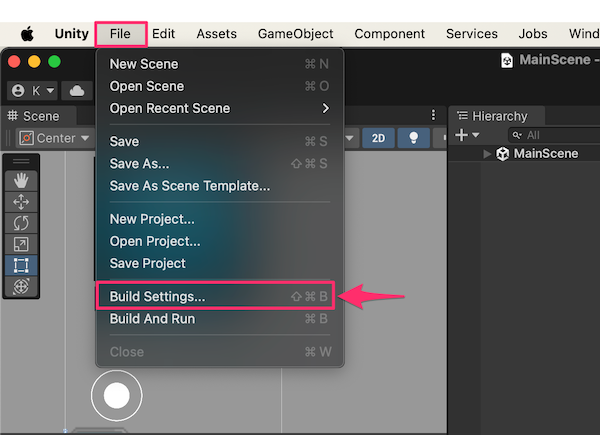
Task: Choose Save in the File menu
Action: (220, 142)
